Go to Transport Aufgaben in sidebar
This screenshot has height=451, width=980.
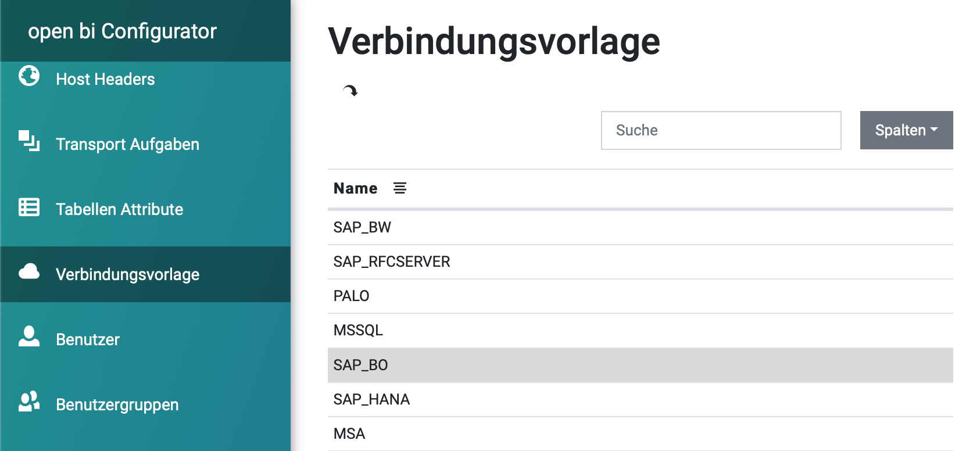point(127,144)
